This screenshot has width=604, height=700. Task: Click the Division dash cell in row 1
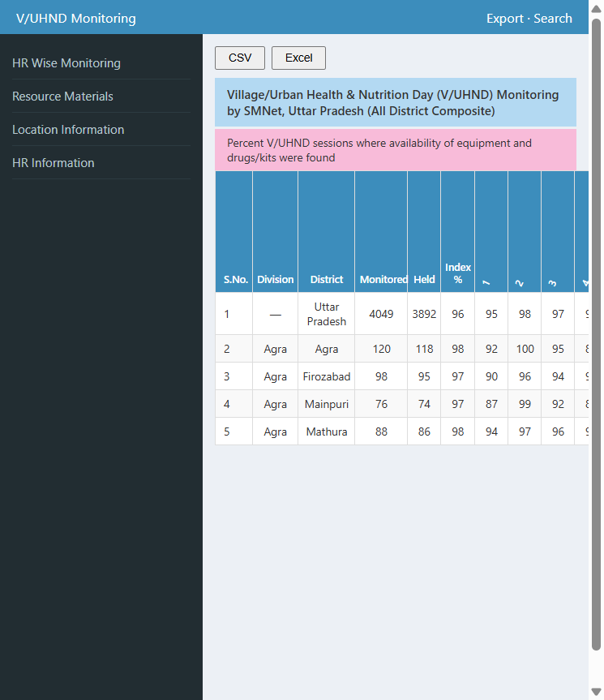coord(275,314)
